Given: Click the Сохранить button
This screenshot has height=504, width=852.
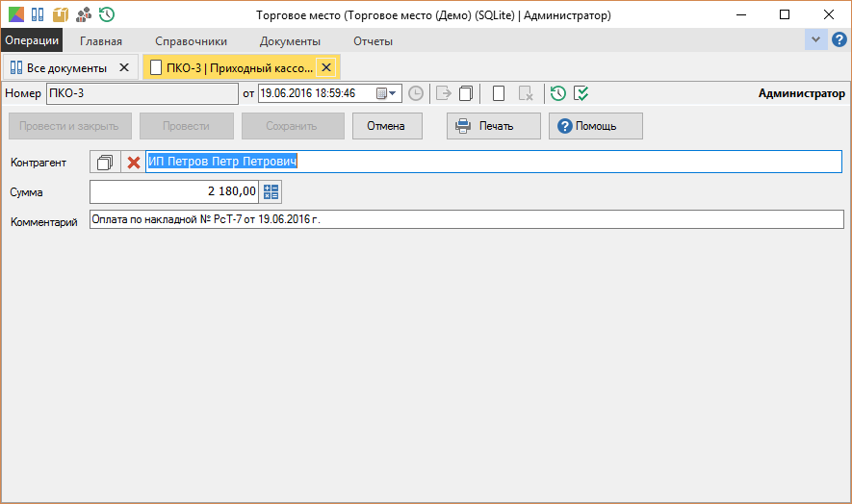Looking at the screenshot, I should (x=293, y=126).
